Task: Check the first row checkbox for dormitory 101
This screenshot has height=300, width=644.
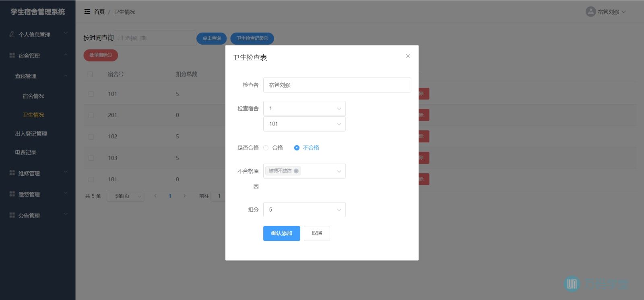Action: (x=91, y=94)
